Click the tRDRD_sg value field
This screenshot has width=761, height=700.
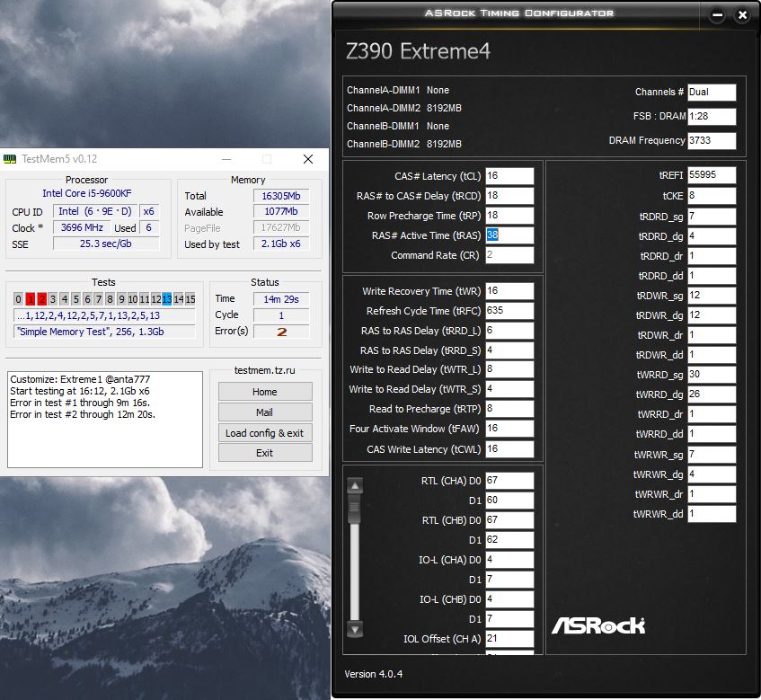(712, 217)
